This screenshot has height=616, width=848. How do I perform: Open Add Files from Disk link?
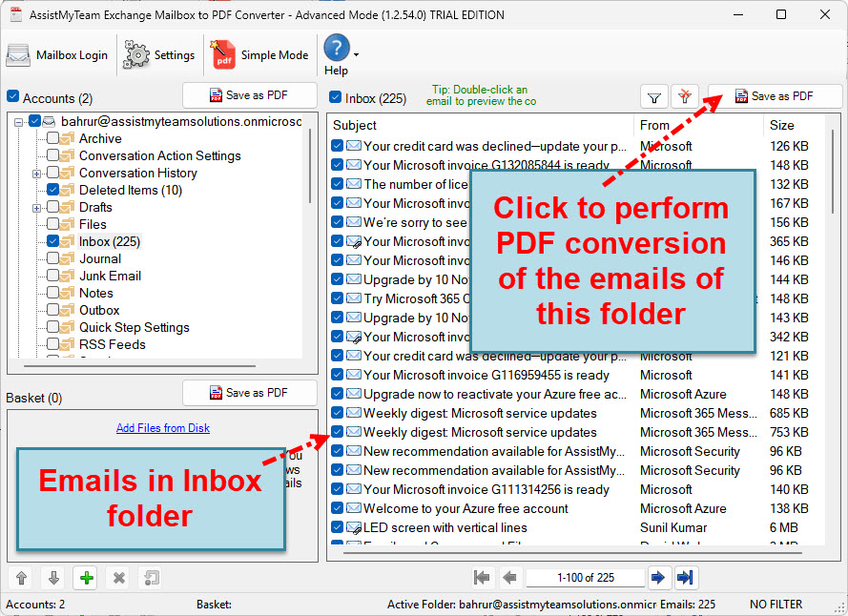(162, 427)
